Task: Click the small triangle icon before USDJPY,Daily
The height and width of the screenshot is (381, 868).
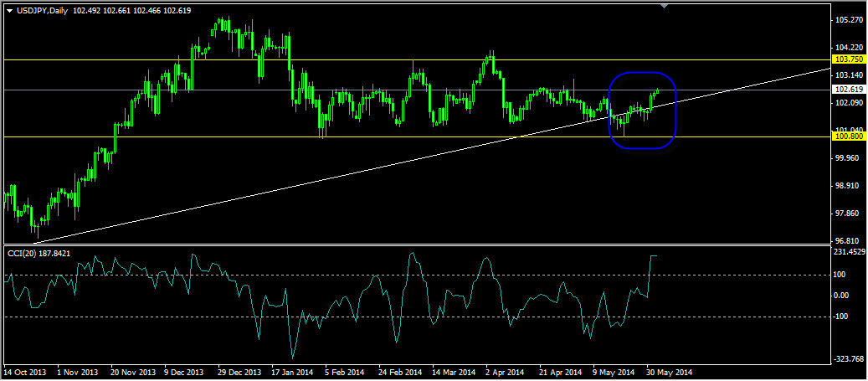Action: (9, 10)
